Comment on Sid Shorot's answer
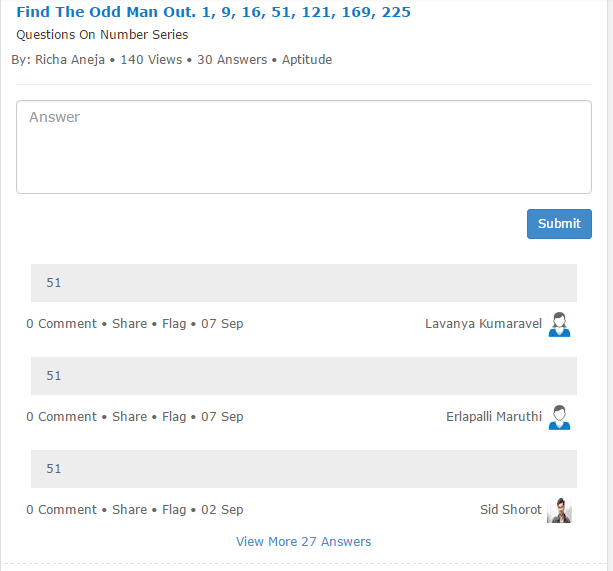The image size is (613, 571). (x=61, y=510)
